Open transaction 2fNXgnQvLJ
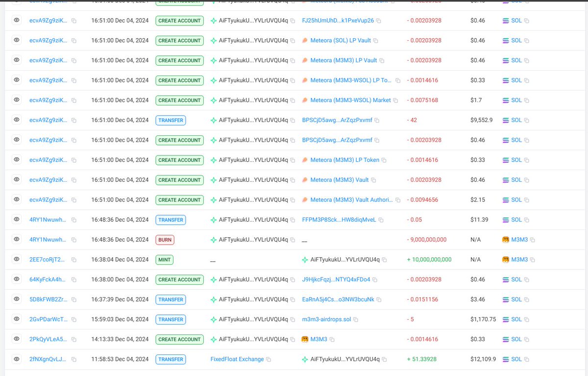Screen dimensions: 588x376 (48, 359)
